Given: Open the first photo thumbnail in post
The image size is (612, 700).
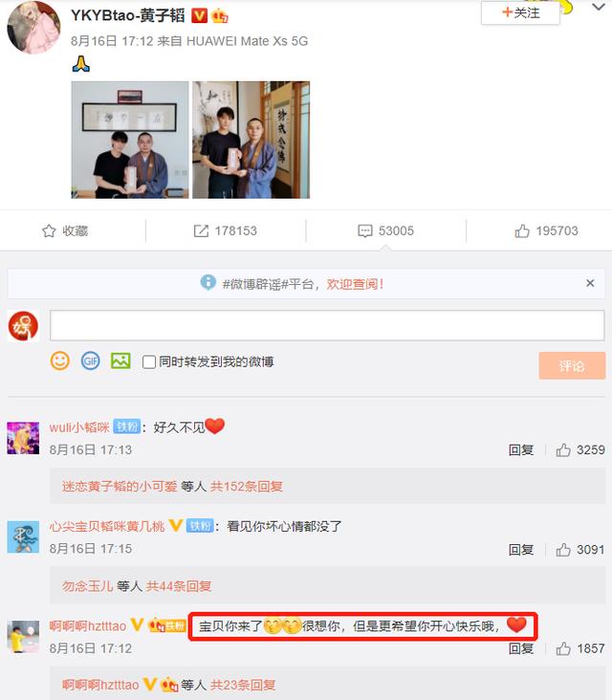Looking at the screenshot, I should click(130, 140).
